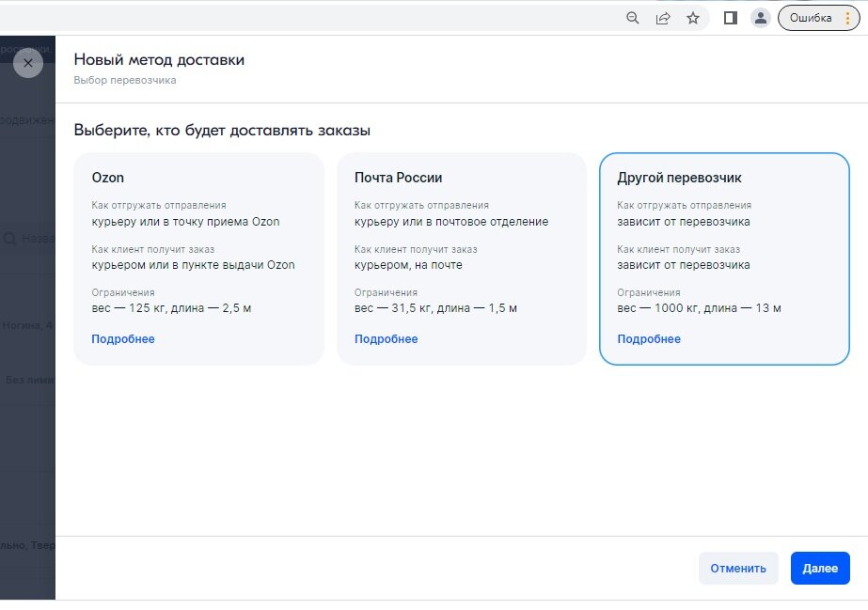Select the Другой перевозчик carrier card
868x610 pixels.
coord(724,258)
